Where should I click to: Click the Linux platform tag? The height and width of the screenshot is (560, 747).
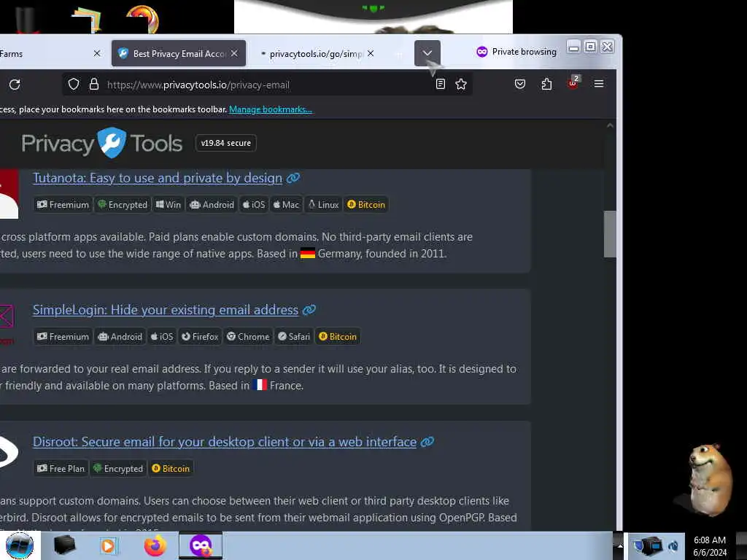coord(323,205)
